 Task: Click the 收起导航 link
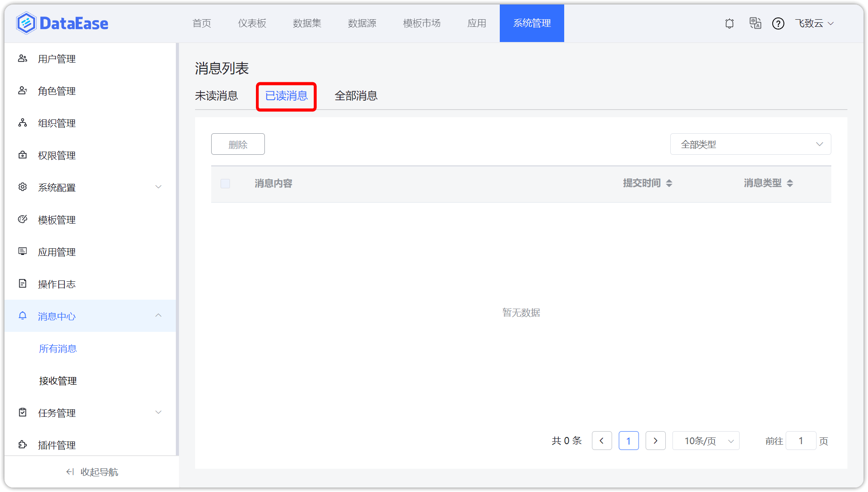tap(99, 472)
